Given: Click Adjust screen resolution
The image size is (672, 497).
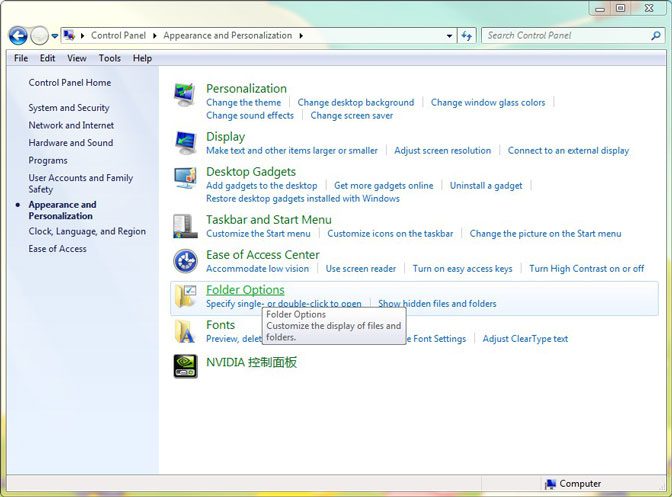Looking at the screenshot, I should pos(443,151).
